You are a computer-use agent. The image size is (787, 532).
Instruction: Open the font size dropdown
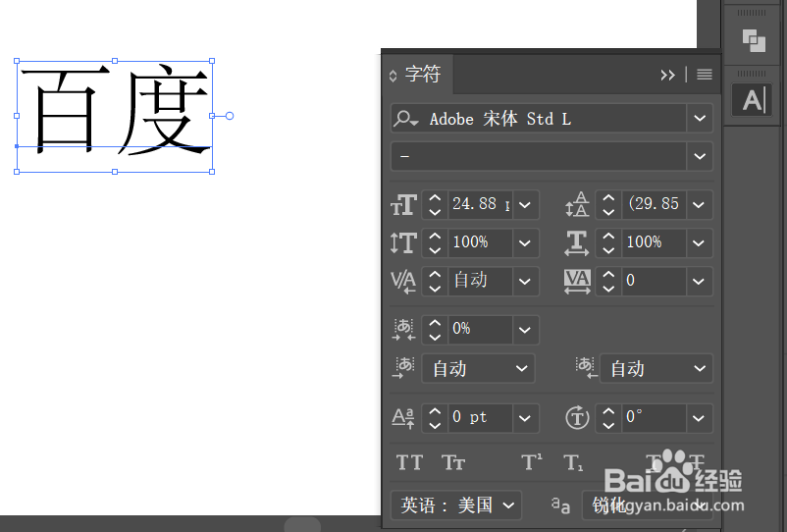pos(526,205)
